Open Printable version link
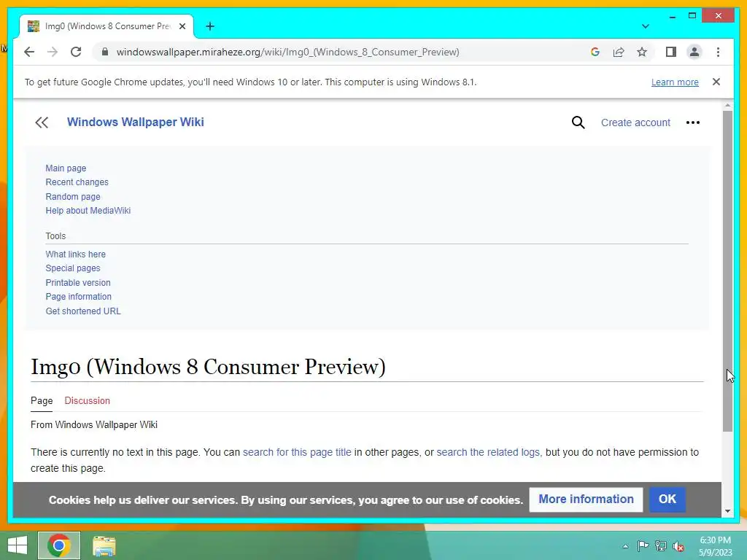Image resolution: width=747 pixels, height=560 pixels. coord(77,282)
